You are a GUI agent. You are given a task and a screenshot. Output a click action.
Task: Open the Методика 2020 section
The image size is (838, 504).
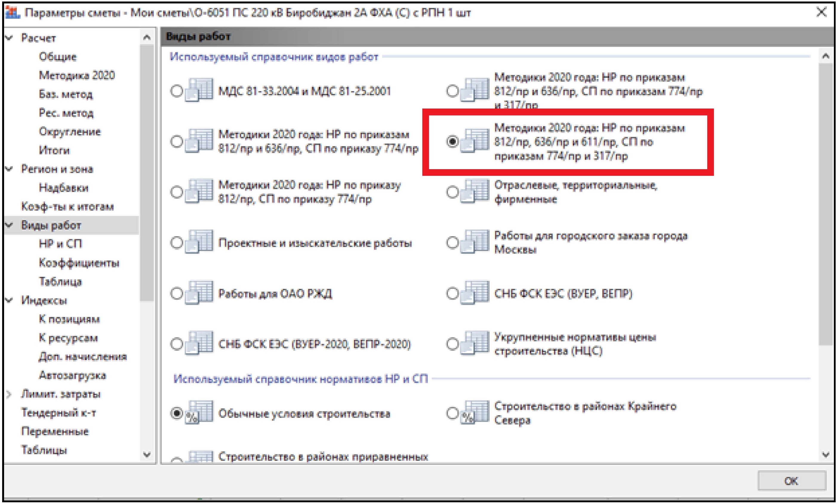click(x=77, y=75)
